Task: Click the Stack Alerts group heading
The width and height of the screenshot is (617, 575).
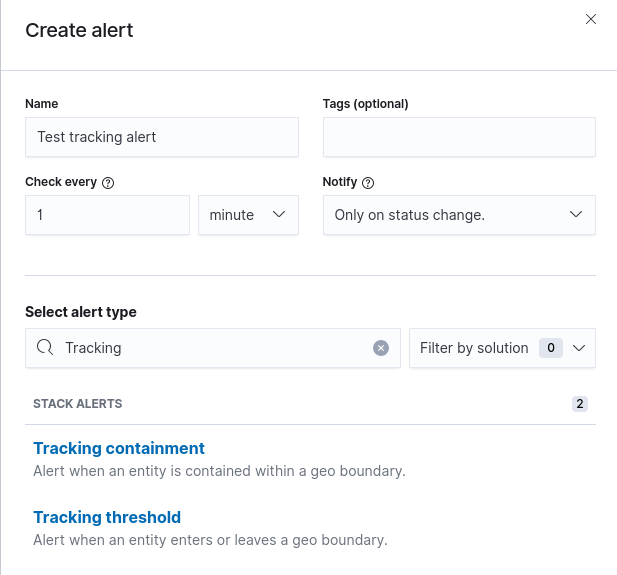Action: tap(78, 404)
